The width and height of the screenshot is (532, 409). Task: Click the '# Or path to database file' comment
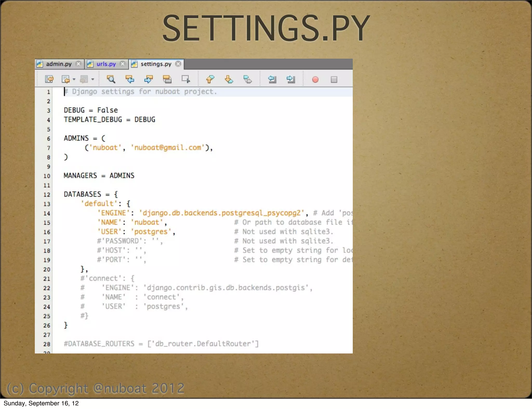[x=293, y=222]
